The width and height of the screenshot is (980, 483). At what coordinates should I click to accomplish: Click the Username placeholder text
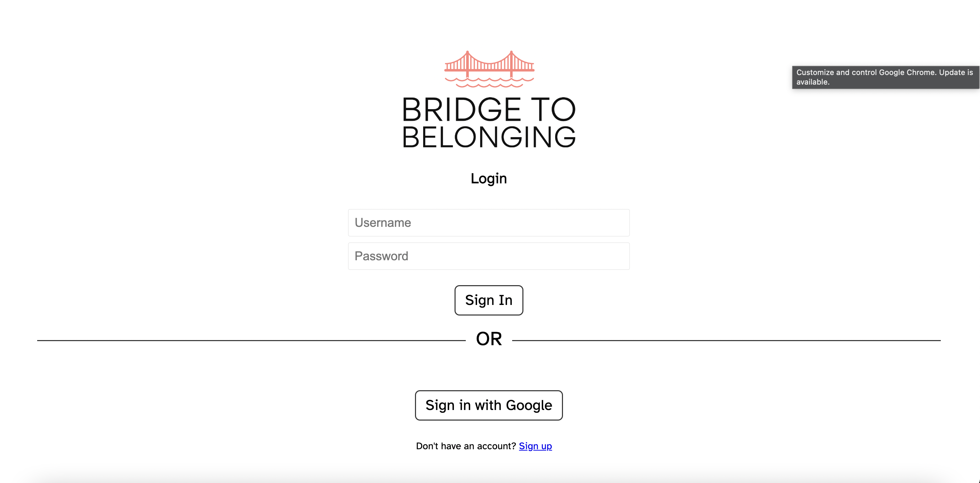pos(383,223)
